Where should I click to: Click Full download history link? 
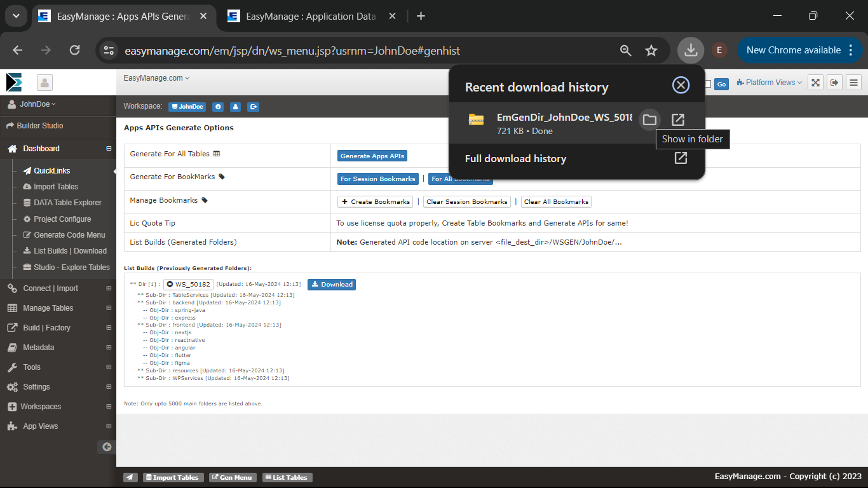tap(515, 159)
